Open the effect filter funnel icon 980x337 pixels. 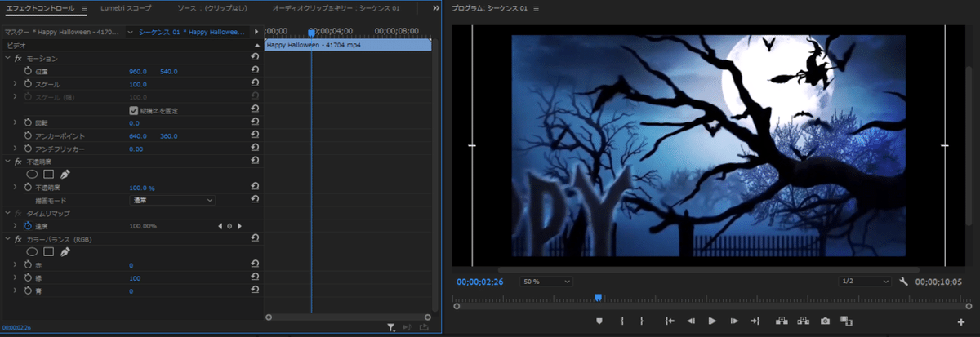(x=391, y=327)
